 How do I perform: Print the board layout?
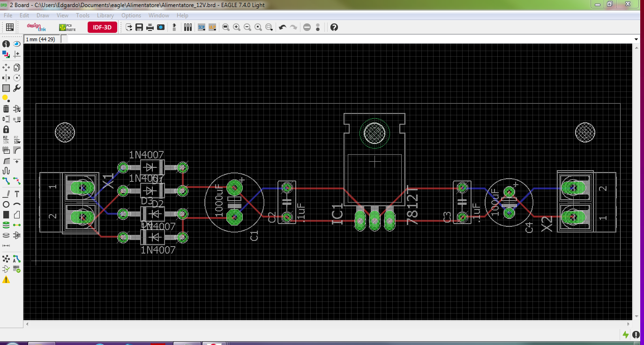pos(150,27)
